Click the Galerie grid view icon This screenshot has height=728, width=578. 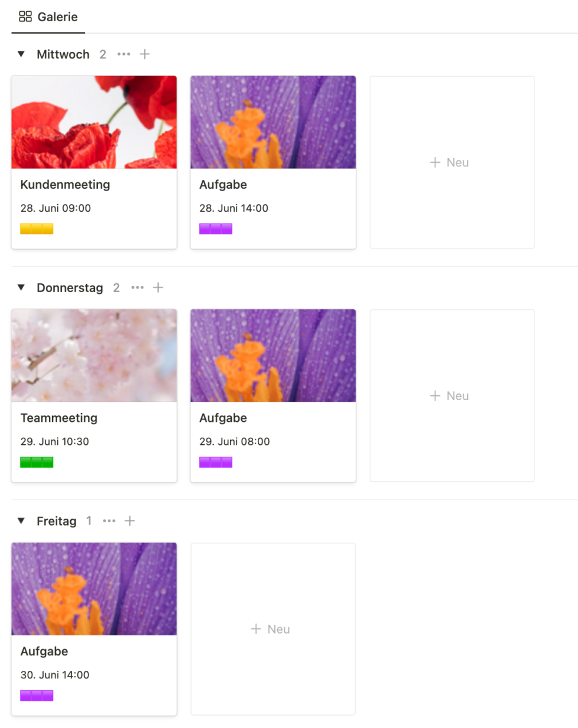point(25,17)
